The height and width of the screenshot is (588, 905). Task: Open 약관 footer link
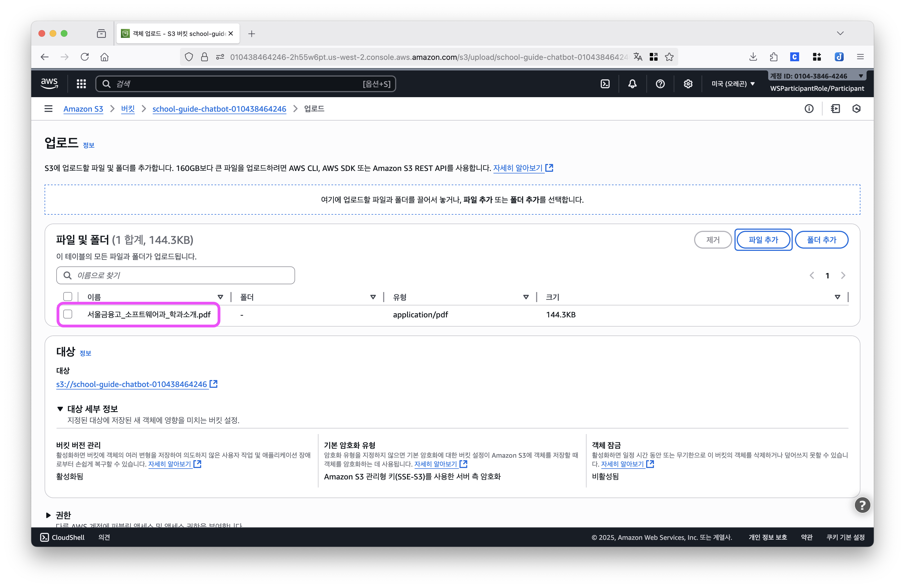click(x=807, y=537)
